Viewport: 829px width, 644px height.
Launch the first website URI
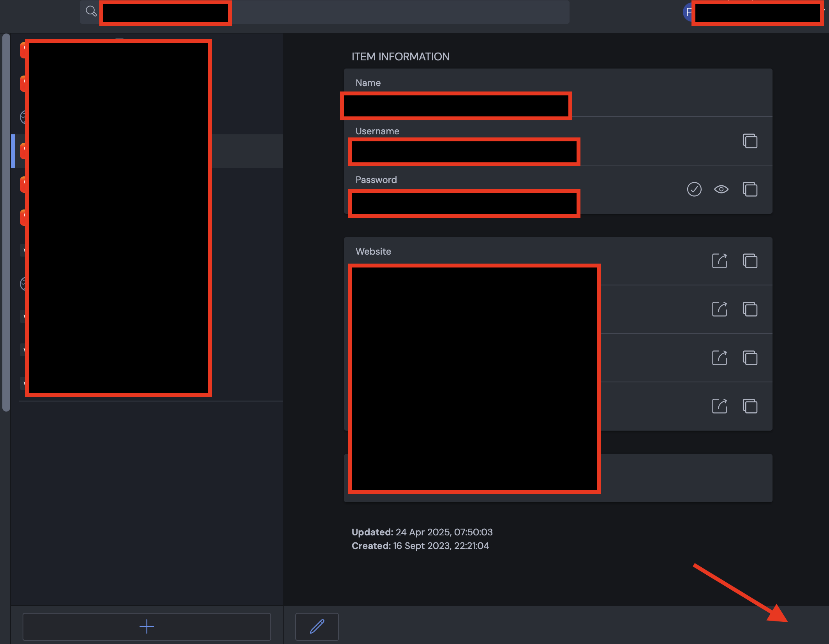719,261
